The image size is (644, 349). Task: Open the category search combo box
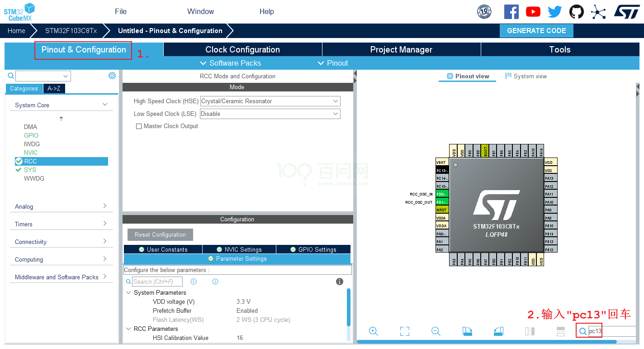point(43,76)
